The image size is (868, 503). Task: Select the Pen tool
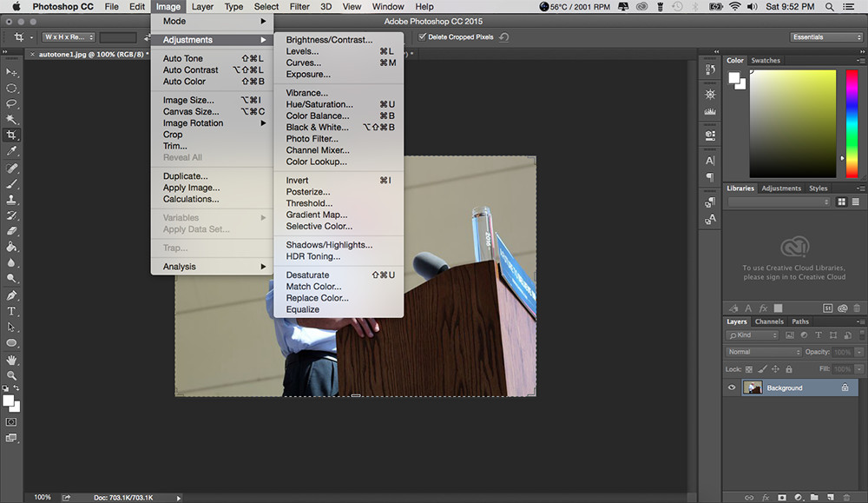[12, 295]
